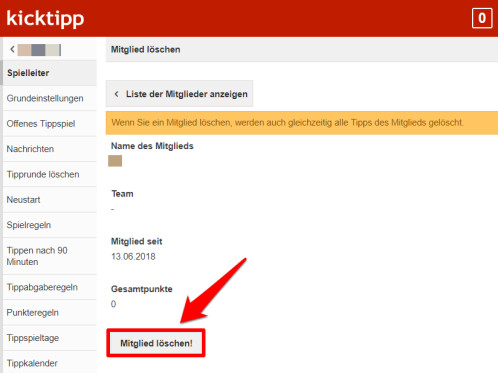498x373 pixels.
Task: Click the Mitglied löschen! button
Action: pos(156,343)
